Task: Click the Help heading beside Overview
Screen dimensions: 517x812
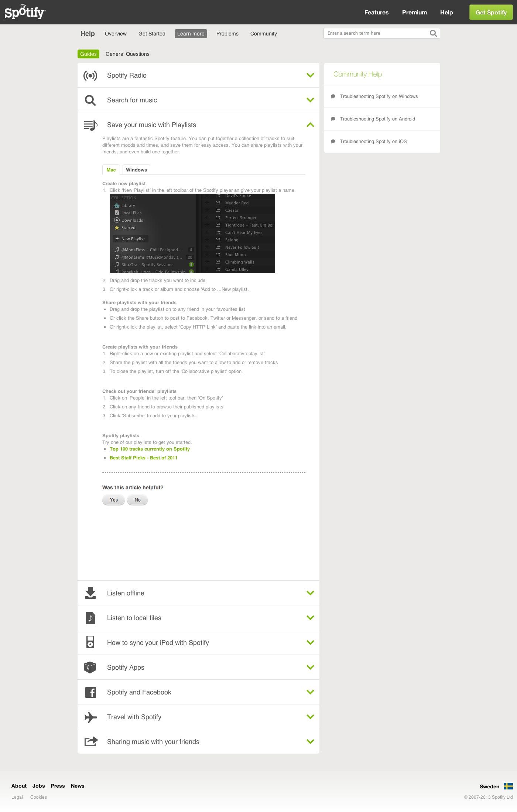Action: point(88,34)
